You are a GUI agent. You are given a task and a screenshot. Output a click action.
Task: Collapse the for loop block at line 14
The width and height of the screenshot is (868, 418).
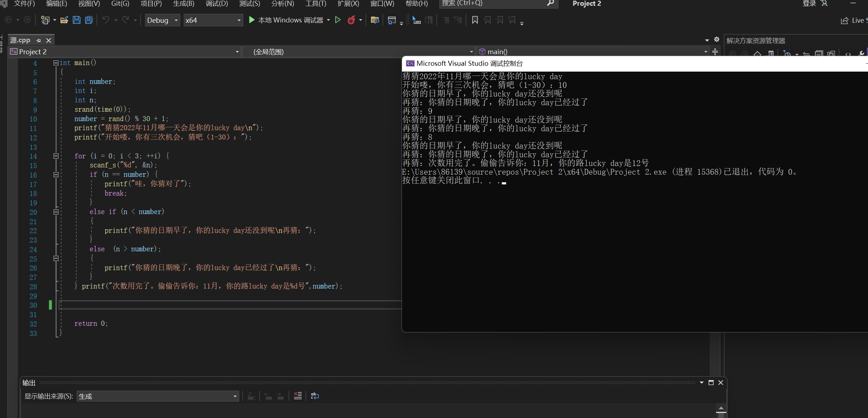click(x=56, y=156)
